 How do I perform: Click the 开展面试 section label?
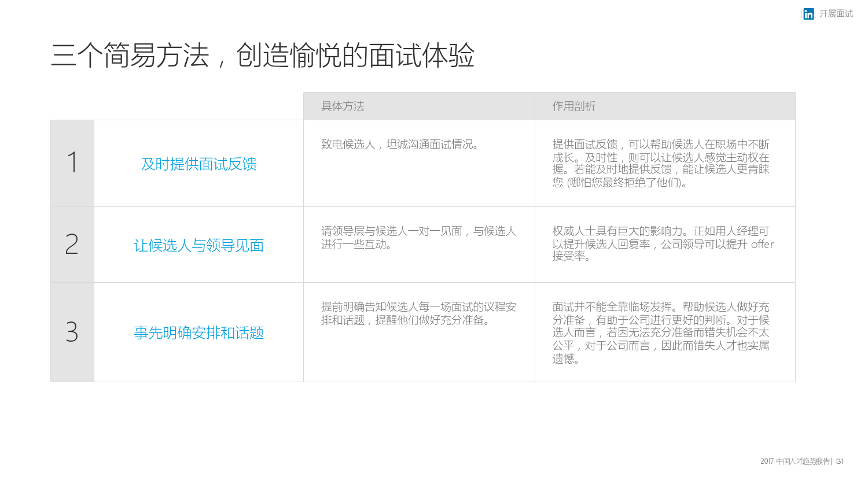(836, 14)
